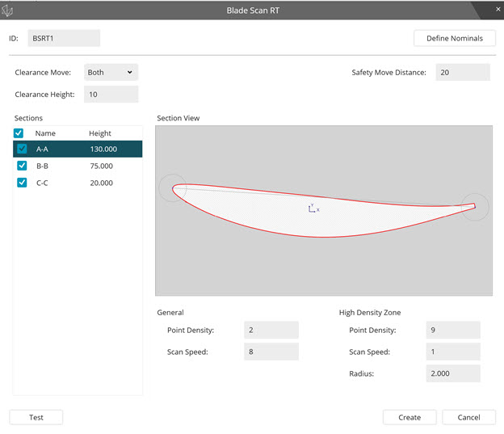
Task: Click the app logo icon in title bar
Action: click(9, 11)
